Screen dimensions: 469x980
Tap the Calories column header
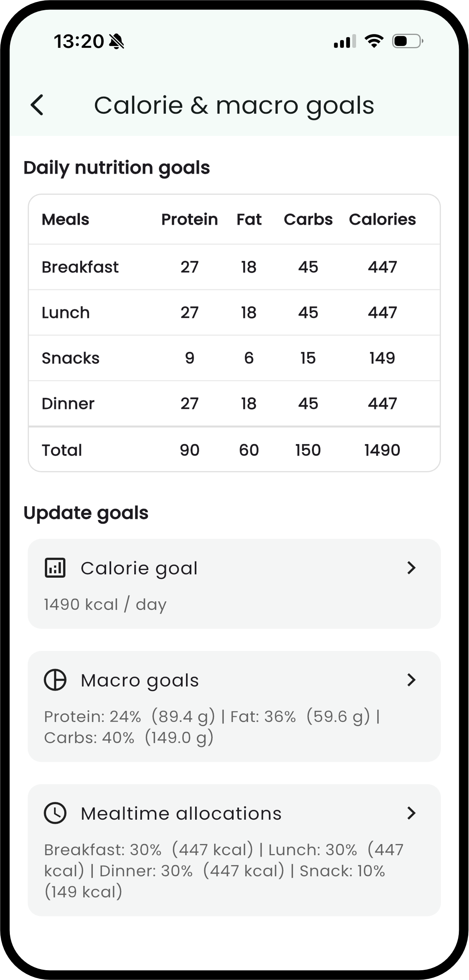click(x=382, y=219)
